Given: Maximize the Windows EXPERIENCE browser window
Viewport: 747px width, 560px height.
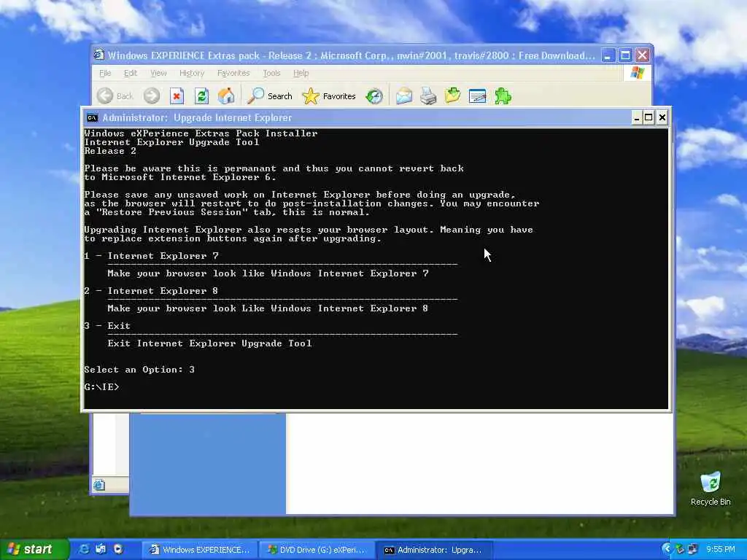Looking at the screenshot, I should [x=625, y=55].
